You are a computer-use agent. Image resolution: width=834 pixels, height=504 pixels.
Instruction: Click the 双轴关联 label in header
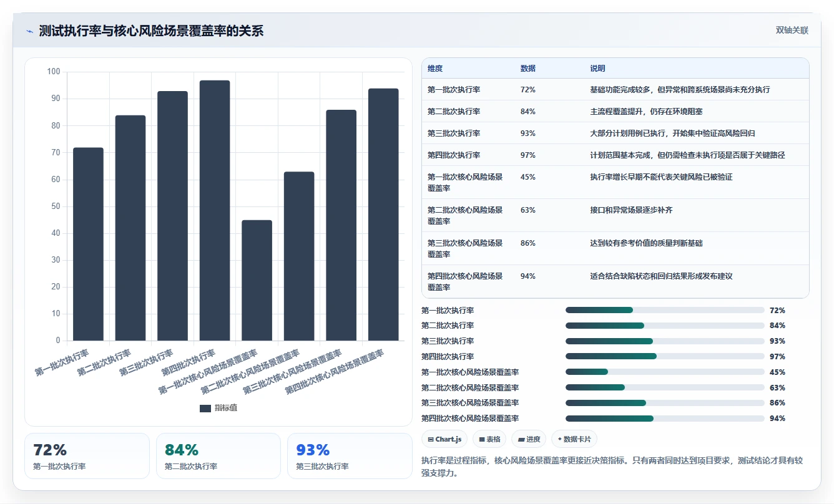pyautogui.click(x=792, y=31)
